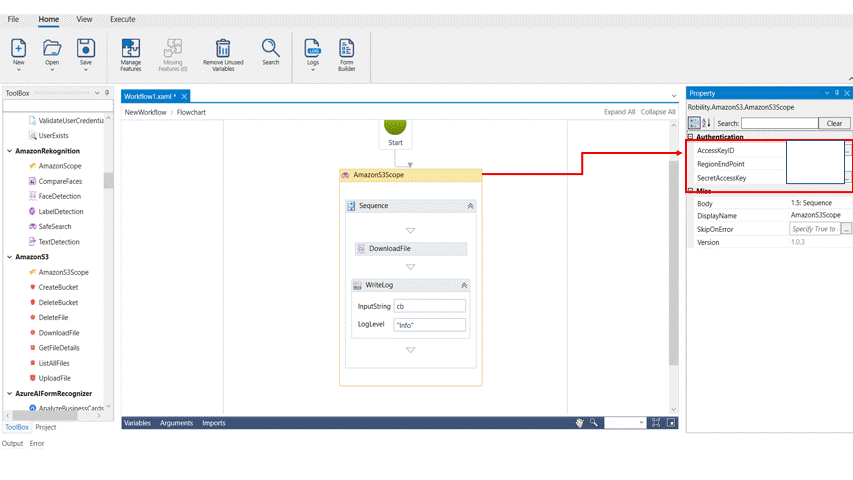This screenshot has height=480, width=853.
Task: Toggle alphabetical sort in Property panel
Action: (705, 123)
